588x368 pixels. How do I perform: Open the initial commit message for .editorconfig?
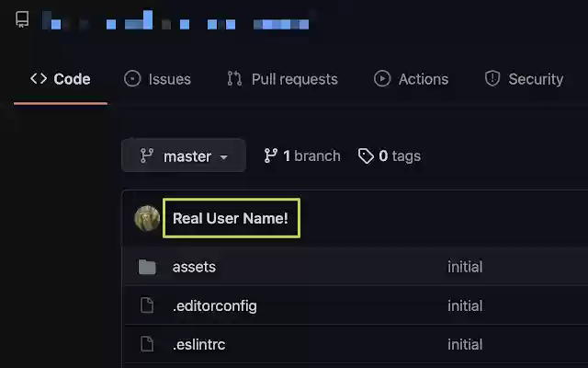click(x=465, y=306)
